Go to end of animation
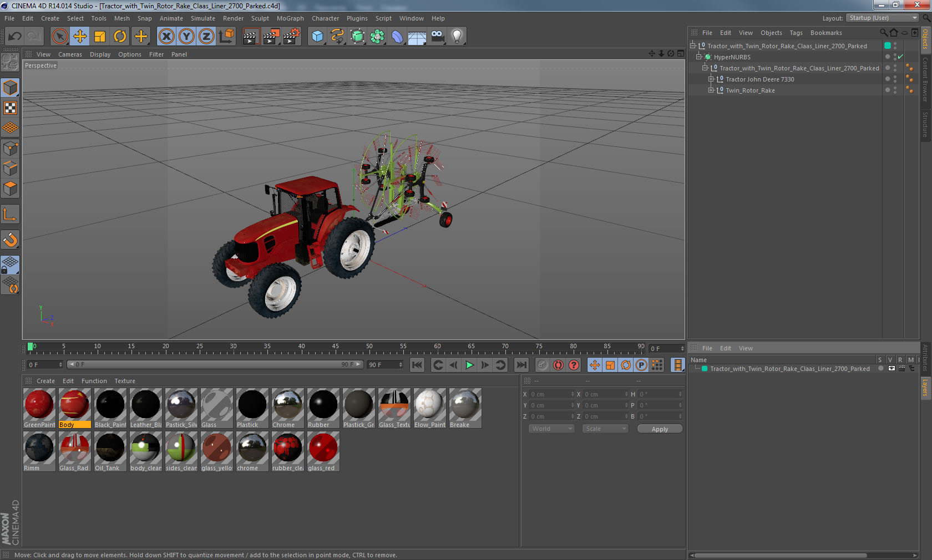Screen dimensions: 932x560 tap(521, 365)
